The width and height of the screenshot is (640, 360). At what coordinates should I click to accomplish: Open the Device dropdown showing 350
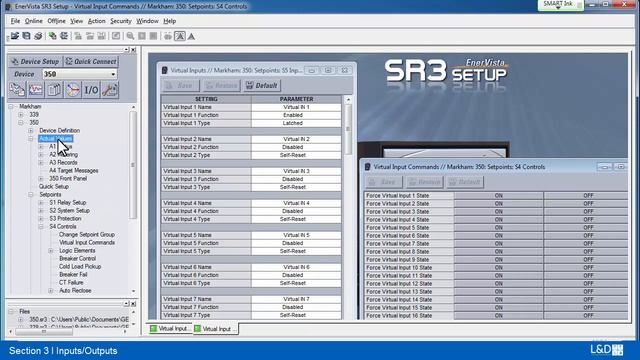113,74
